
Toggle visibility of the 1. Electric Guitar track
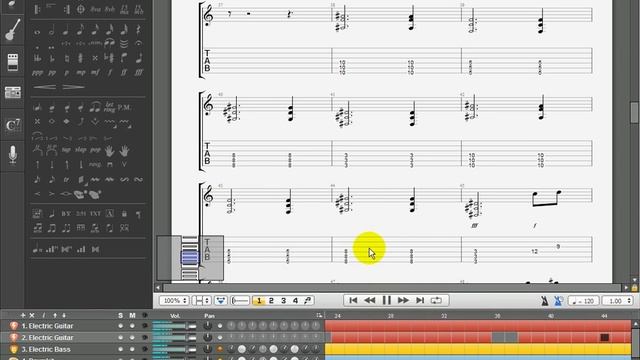coord(144,326)
